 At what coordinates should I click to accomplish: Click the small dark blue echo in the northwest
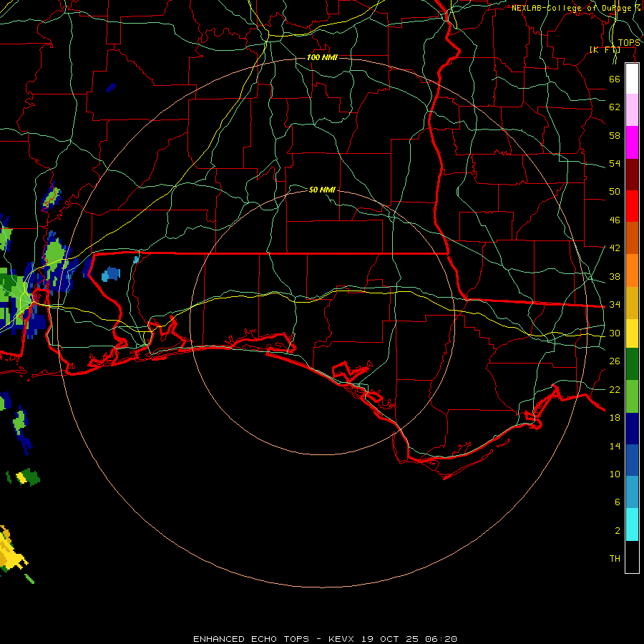111,87
